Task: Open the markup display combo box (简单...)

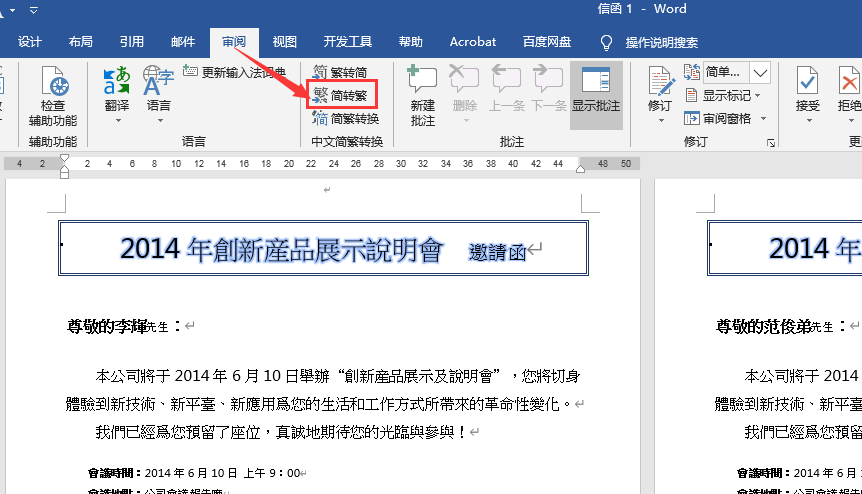Action: (736, 72)
